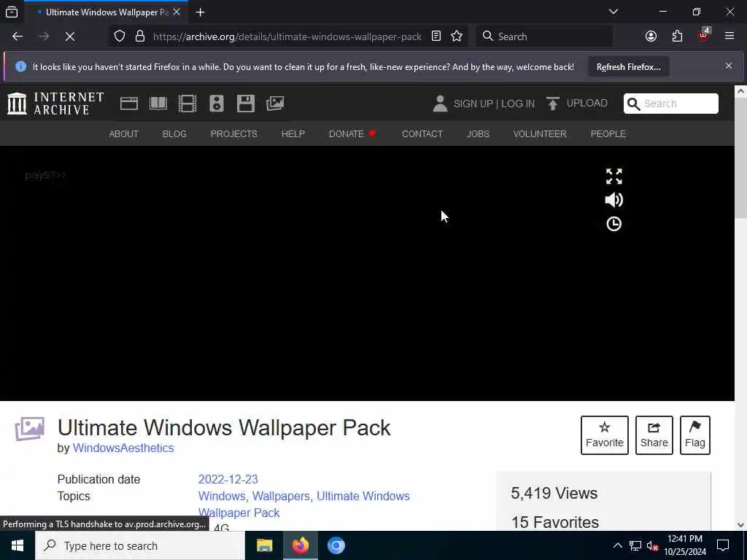The width and height of the screenshot is (747, 560).
Task: Open the DONATE menu item
Action: point(352,134)
